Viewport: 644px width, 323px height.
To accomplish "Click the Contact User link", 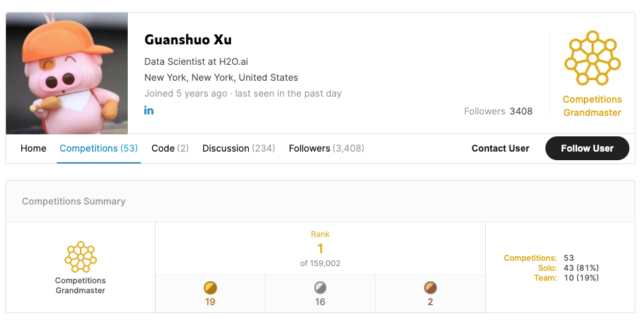I will [x=500, y=148].
